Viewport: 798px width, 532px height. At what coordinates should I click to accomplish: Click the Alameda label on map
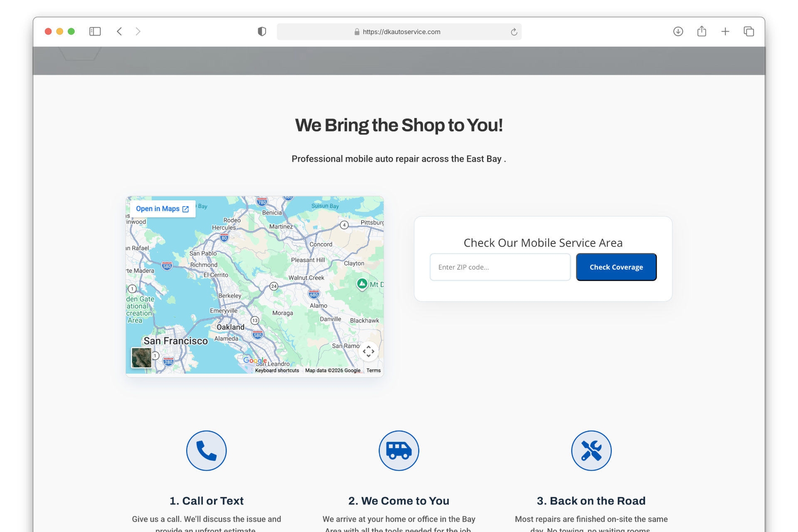(x=226, y=338)
